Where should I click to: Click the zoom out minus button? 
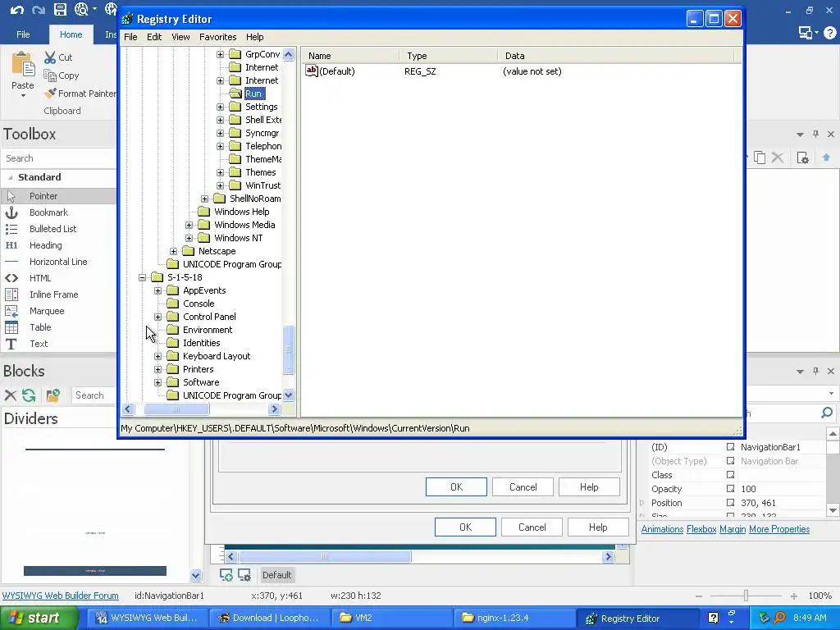click(699, 596)
